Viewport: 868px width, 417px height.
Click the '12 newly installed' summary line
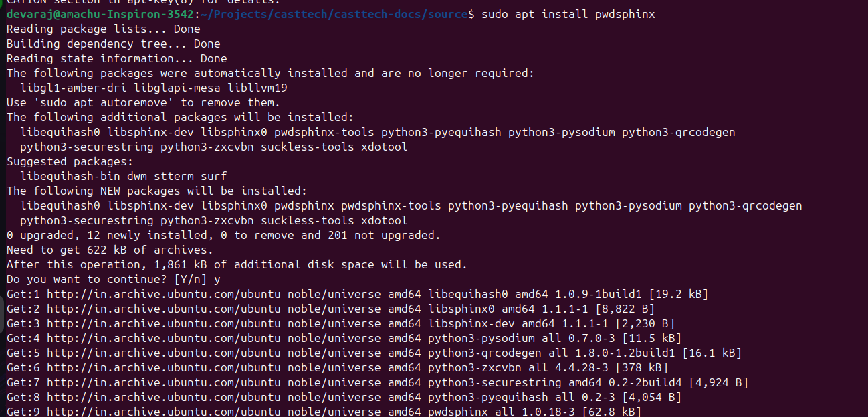[x=223, y=236]
